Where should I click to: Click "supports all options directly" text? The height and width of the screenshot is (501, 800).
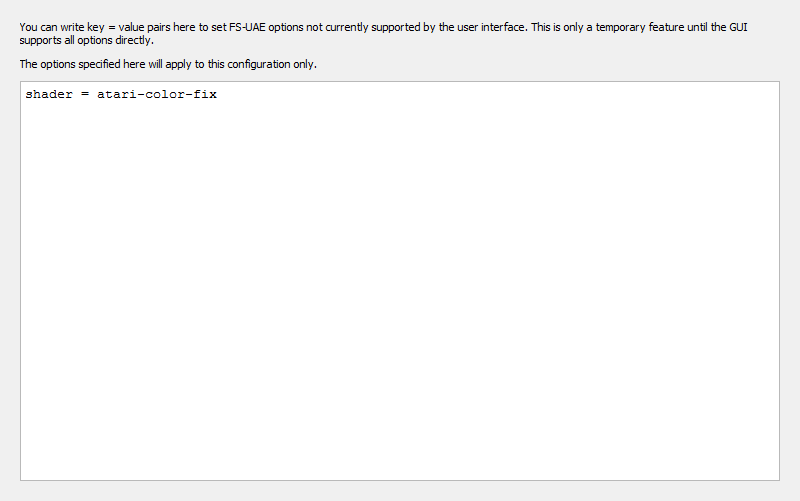coord(86,40)
